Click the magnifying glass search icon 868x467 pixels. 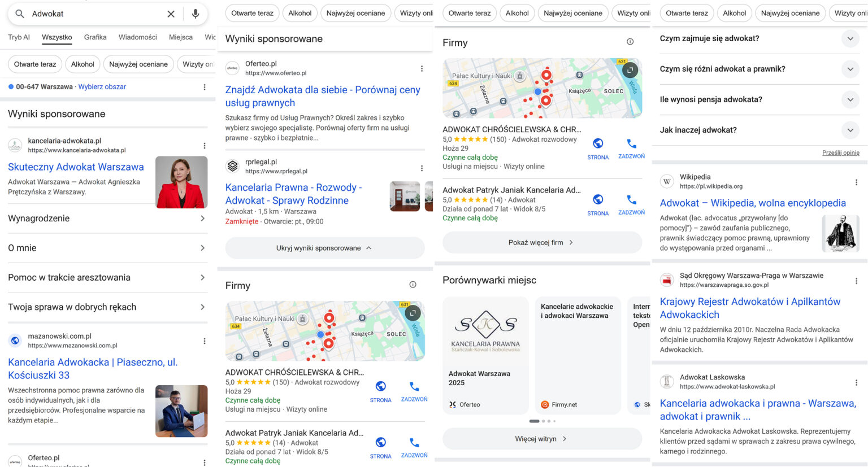20,14
